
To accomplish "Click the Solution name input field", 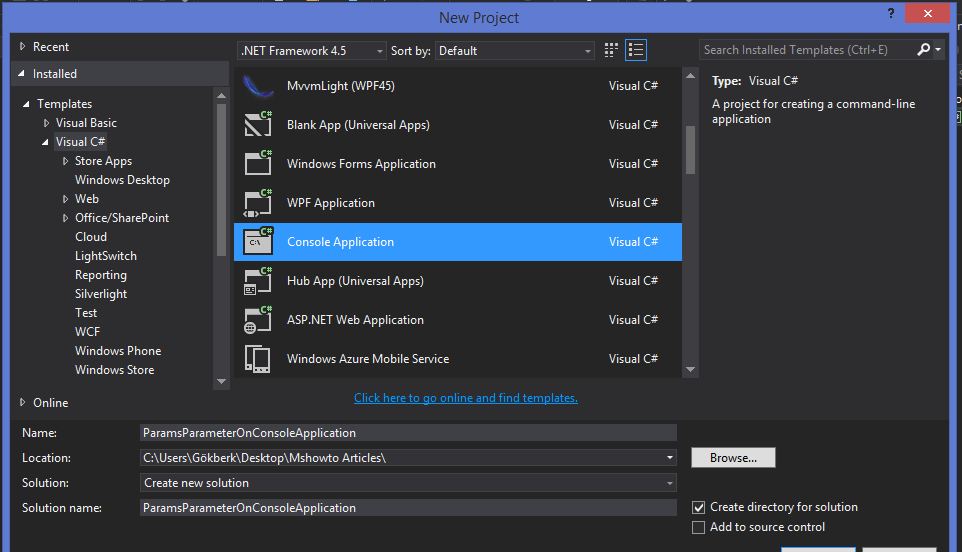I will pos(408,508).
